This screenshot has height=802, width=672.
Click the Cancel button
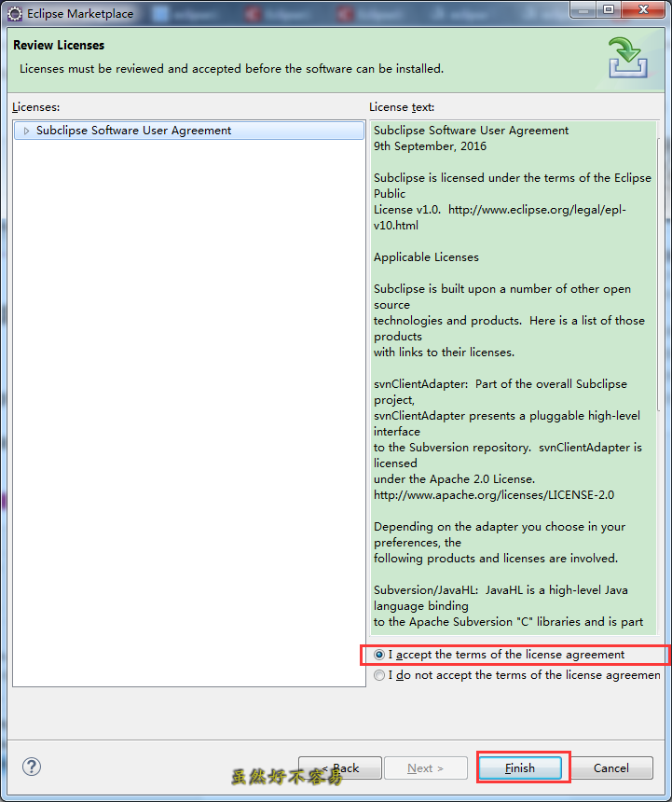611,767
